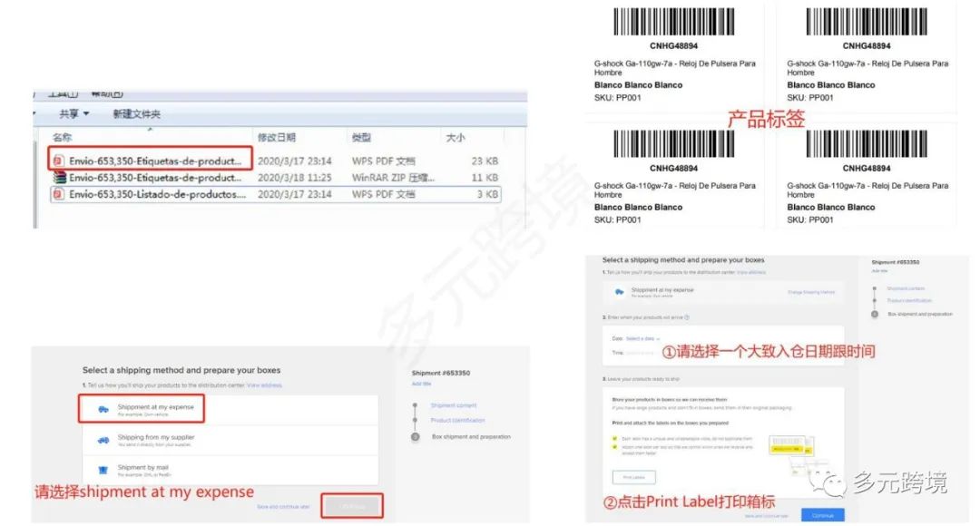Open the 共享 dropdown in Explorer toolbar
980x526 pixels.
pyautogui.click(x=74, y=113)
